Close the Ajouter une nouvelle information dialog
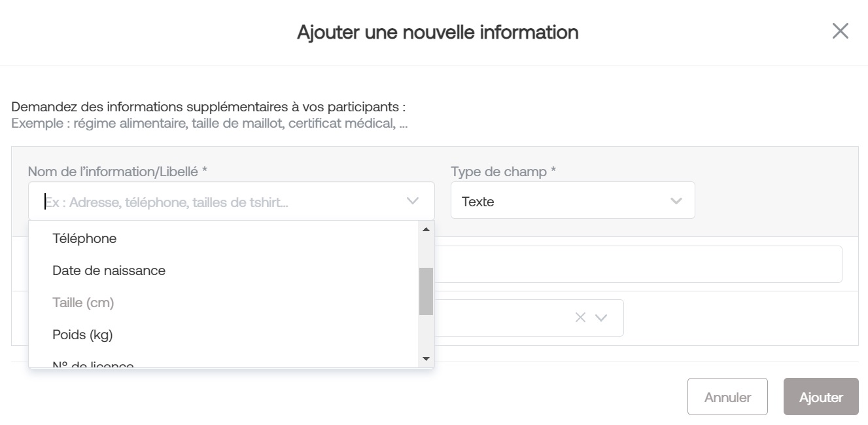 840,31
